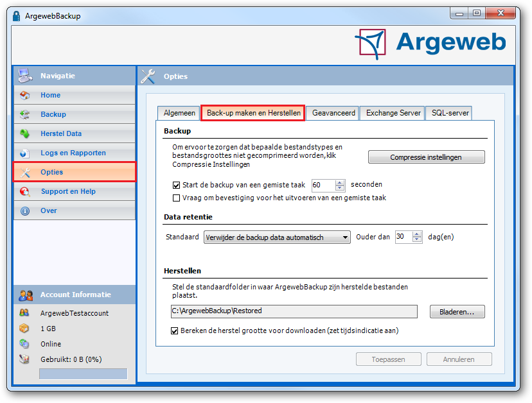Click the 'ArgewebTestaccount' account name
532x403 pixels.
pos(75,313)
